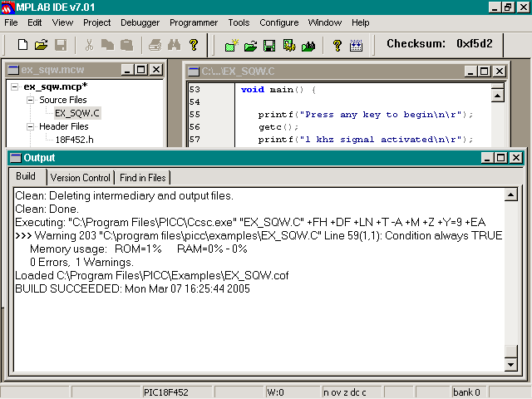Screen dimensions: 532x399
Task: Open the Tools menu
Action: click(x=239, y=22)
